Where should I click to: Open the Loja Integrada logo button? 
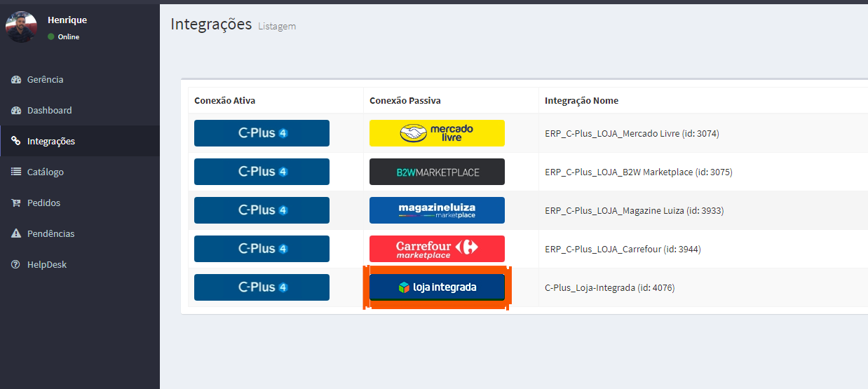tap(437, 287)
